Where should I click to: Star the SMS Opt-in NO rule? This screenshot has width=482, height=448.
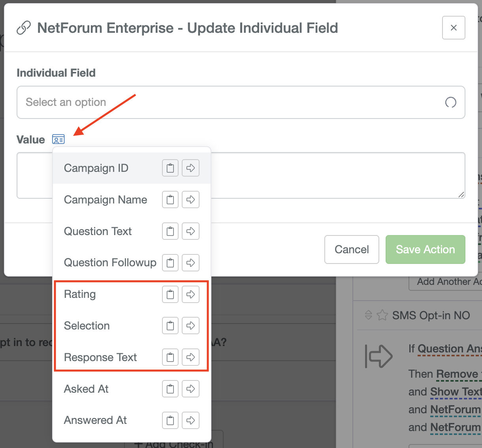point(382,315)
